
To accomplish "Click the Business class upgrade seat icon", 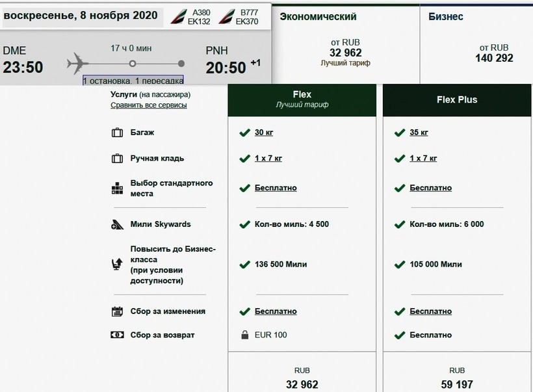I will (x=117, y=264).
